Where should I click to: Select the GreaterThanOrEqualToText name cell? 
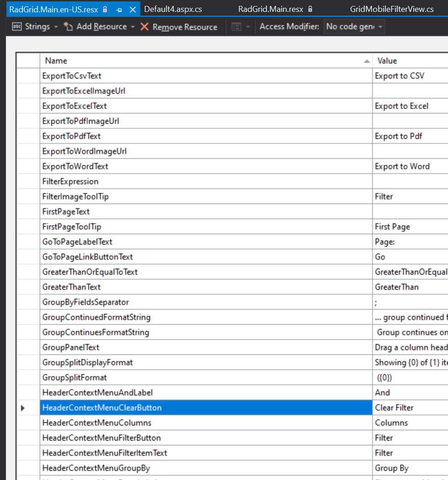206,272
